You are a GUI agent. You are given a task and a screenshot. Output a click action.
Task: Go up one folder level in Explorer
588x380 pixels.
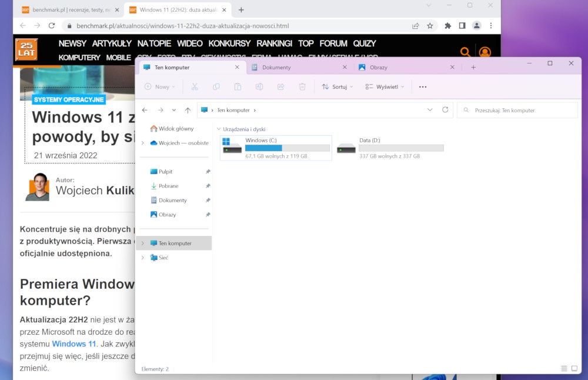[188, 110]
